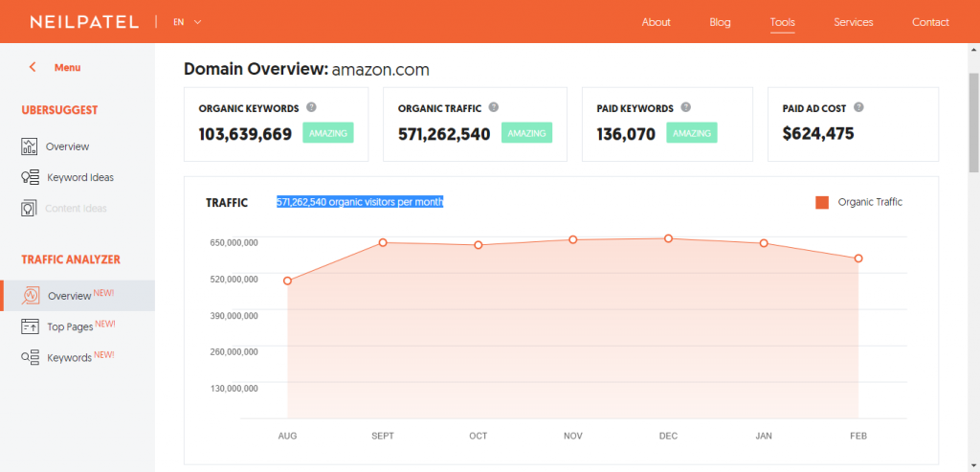This screenshot has width=980, height=472.
Task: Click the AUG data point on chart
Action: pos(287,281)
